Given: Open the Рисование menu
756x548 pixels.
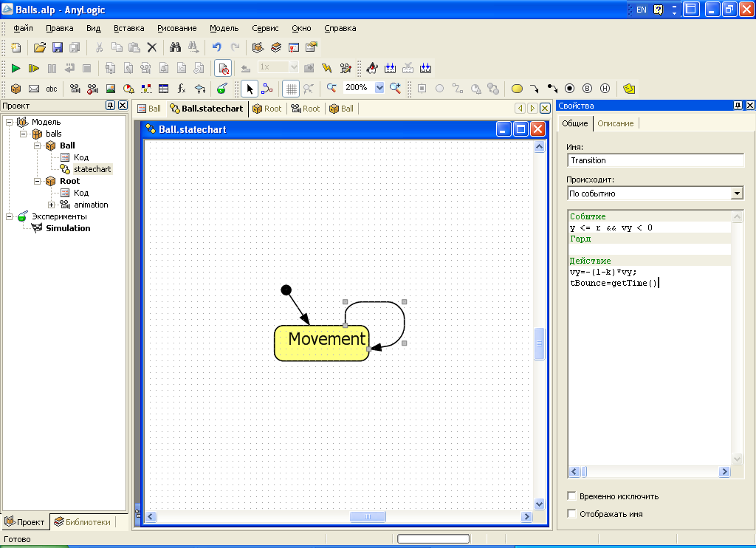Looking at the screenshot, I should pos(177,29).
